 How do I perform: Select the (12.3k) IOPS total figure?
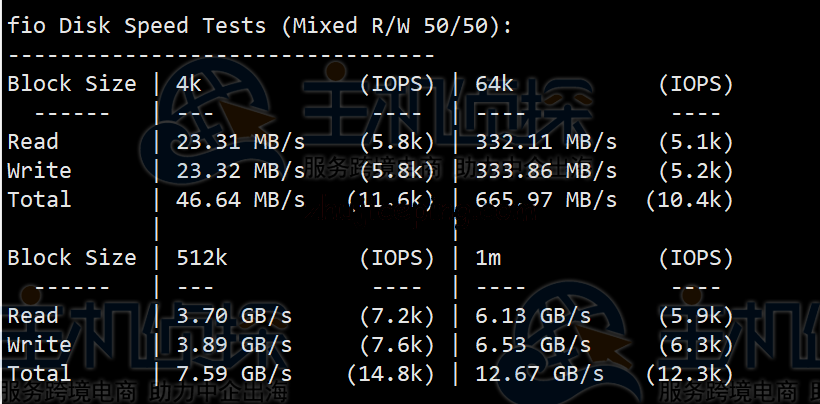(690, 374)
